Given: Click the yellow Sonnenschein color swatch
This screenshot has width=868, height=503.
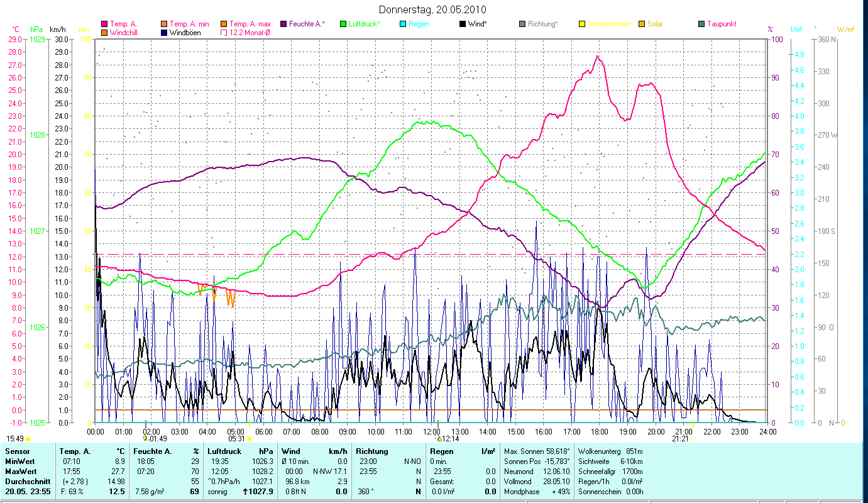Looking at the screenshot, I should click(x=582, y=24).
